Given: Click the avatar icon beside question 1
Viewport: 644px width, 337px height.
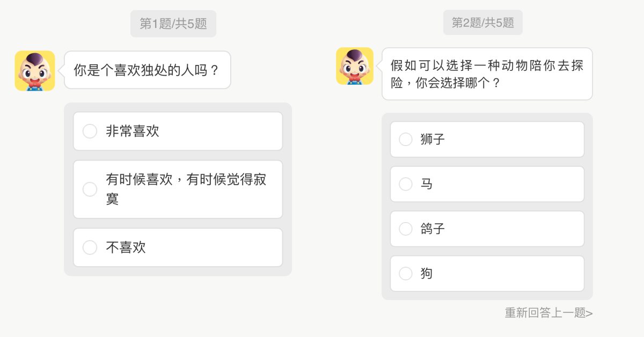Looking at the screenshot, I should point(35,71).
